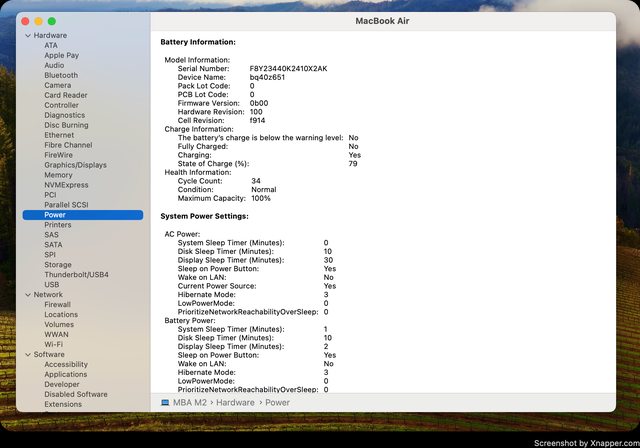Select Controller in the sidebar
Image resolution: width=640 pixels, height=448 pixels.
coord(61,105)
